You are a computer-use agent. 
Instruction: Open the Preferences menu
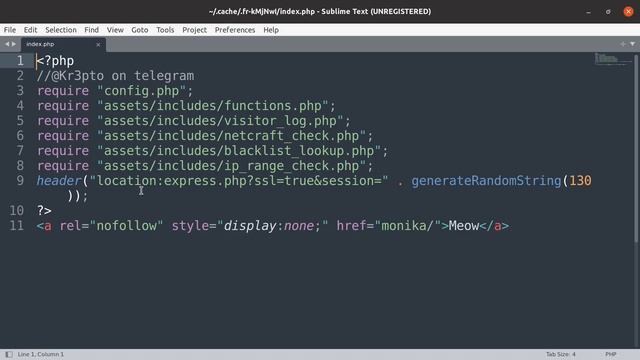click(235, 30)
